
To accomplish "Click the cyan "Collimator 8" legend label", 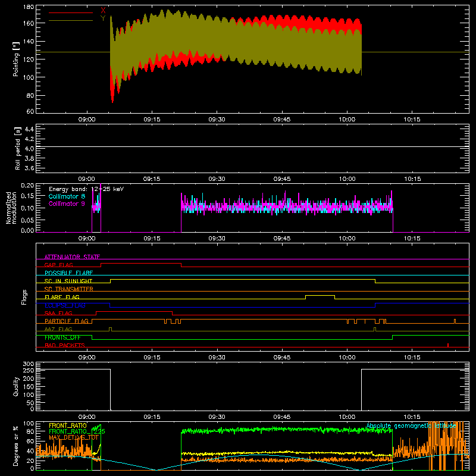I will point(67,196).
